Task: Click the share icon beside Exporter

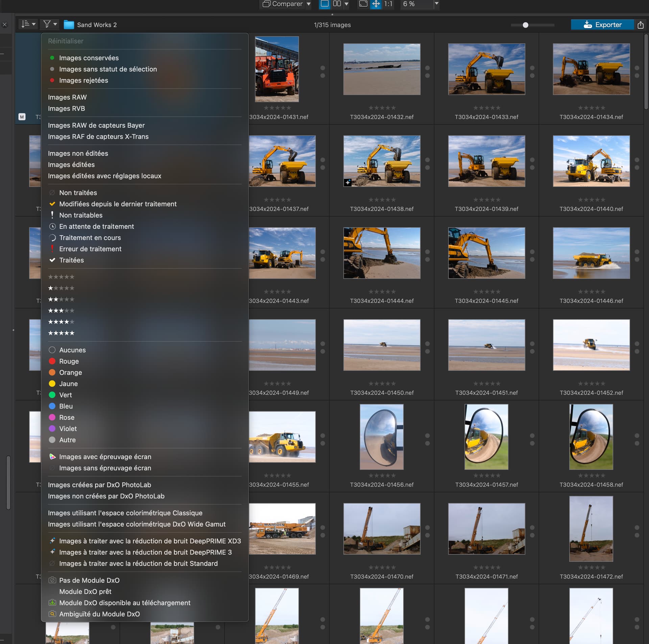Action: [x=640, y=25]
